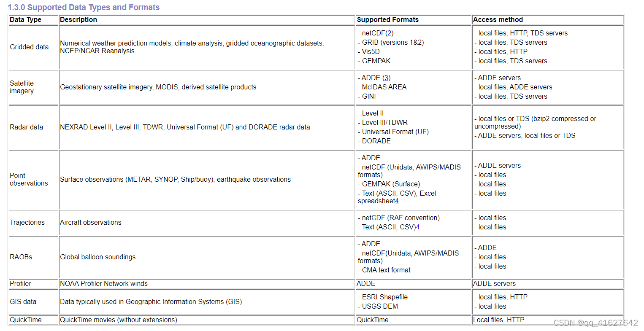
Task: Click 'ADDE' format in Profiler row
Action: click(x=366, y=283)
